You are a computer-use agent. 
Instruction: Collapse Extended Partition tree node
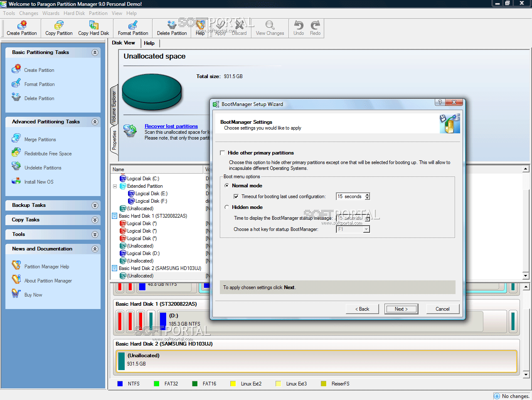tap(115, 186)
